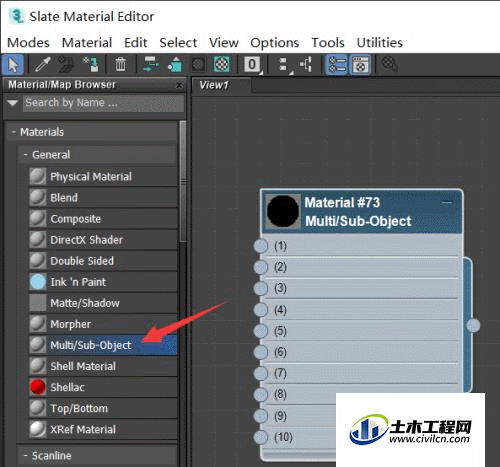This screenshot has width=500, height=467.
Task: Click Material #73 node title bar
Action: pyautogui.click(x=361, y=212)
